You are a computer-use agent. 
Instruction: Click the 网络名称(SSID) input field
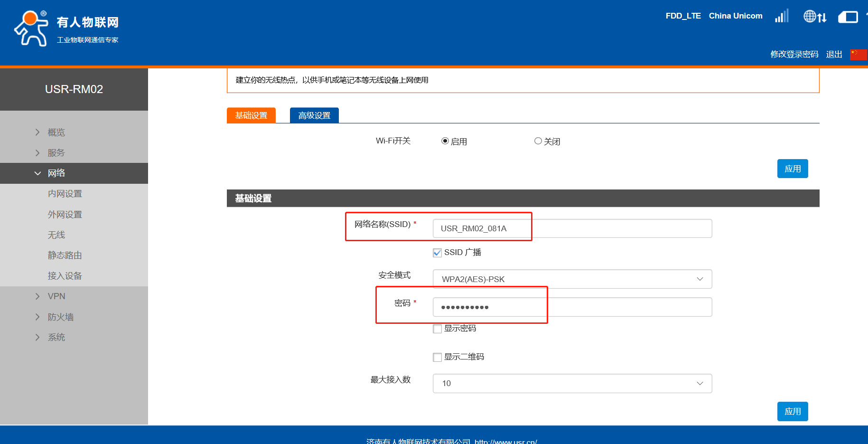click(572, 228)
